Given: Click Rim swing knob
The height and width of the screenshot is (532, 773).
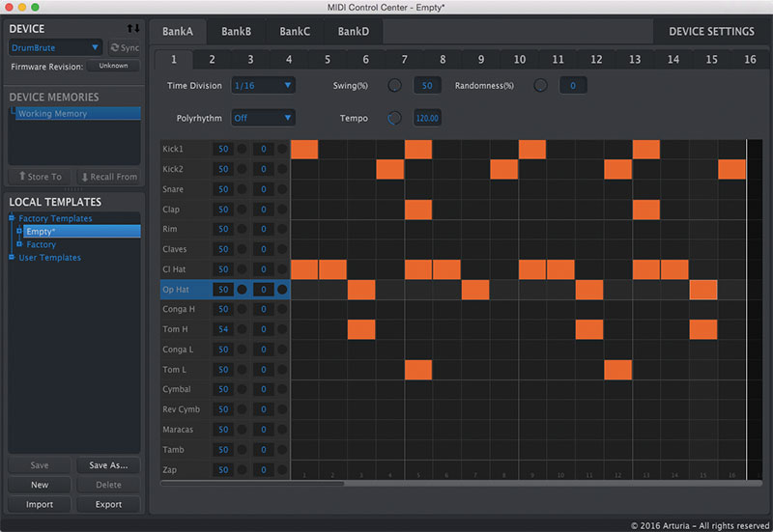Looking at the screenshot, I should (243, 229).
